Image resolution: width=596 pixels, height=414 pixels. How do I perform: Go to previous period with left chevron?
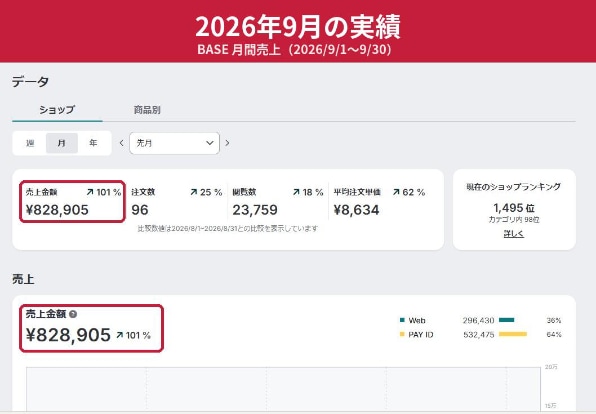pyautogui.click(x=122, y=143)
